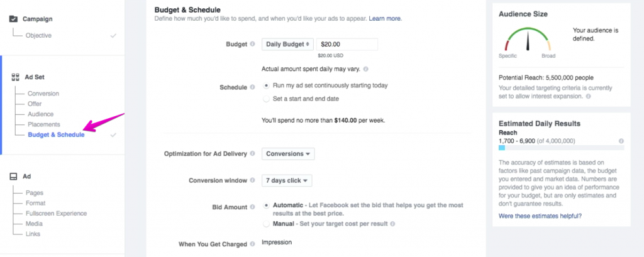This screenshot has height=257, width=644.
Task: Click Were these estimates helpful link
Action: point(540,216)
